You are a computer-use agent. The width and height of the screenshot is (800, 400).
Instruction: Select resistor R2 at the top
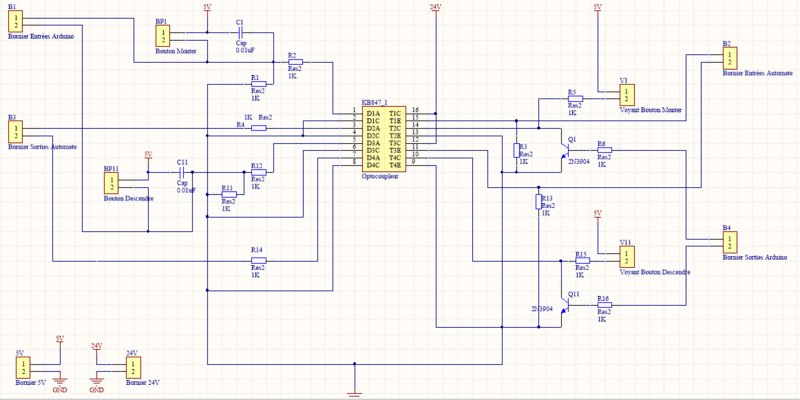click(x=292, y=64)
